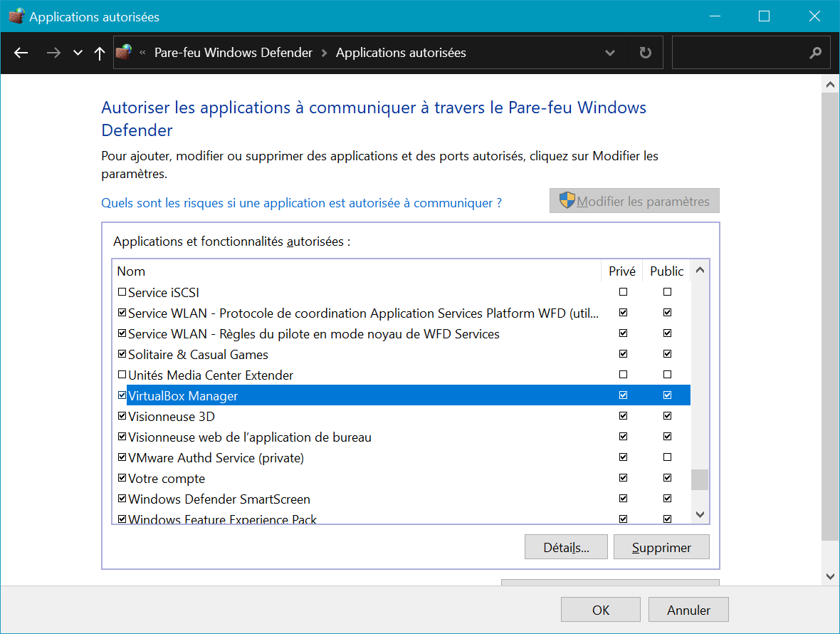Click Modifier les paramètres button

click(x=634, y=201)
